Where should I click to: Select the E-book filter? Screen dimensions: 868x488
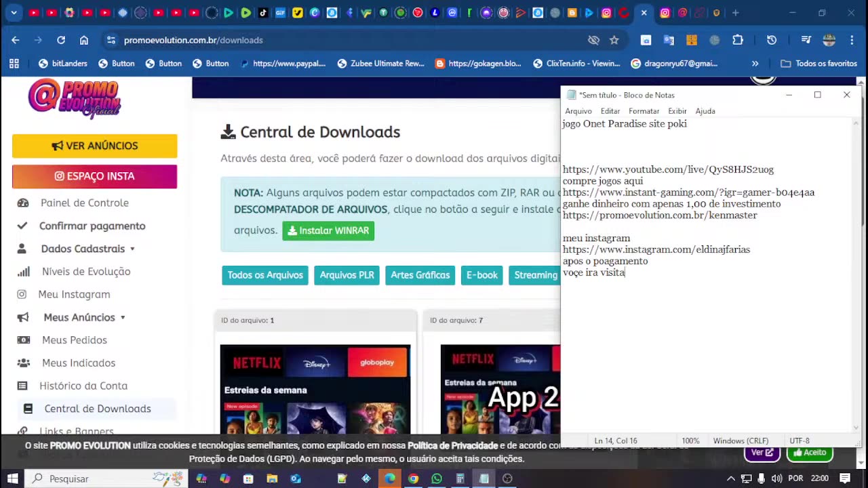click(x=482, y=275)
